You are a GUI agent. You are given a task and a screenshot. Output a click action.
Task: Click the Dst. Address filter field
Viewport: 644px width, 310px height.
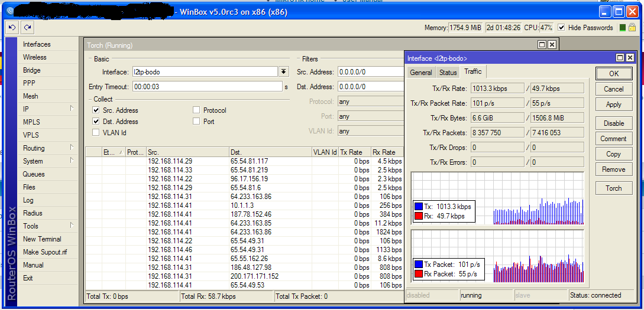click(x=371, y=87)
